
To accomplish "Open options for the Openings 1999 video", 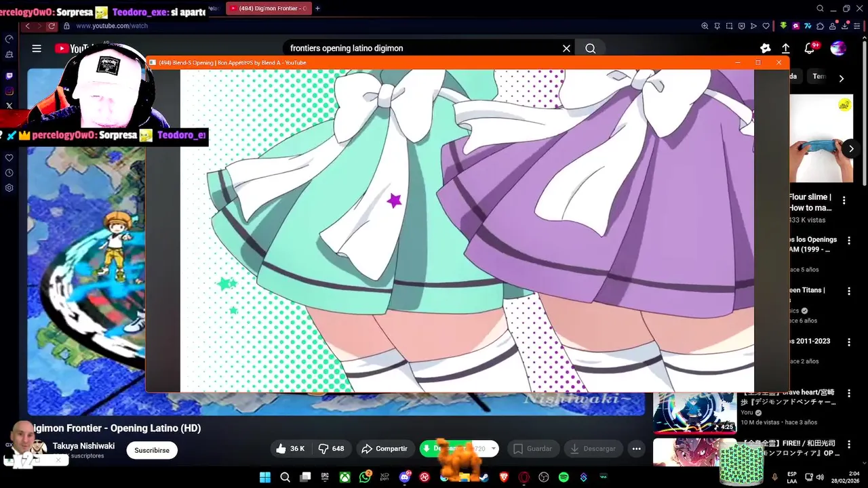I will pyautogui.click(x=848, y=241).
